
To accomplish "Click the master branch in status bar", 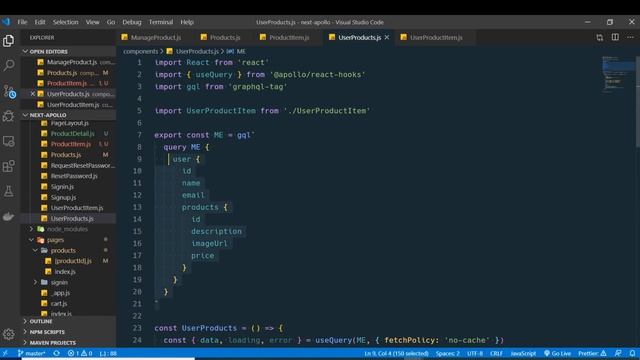I will [x=31, y=353].
